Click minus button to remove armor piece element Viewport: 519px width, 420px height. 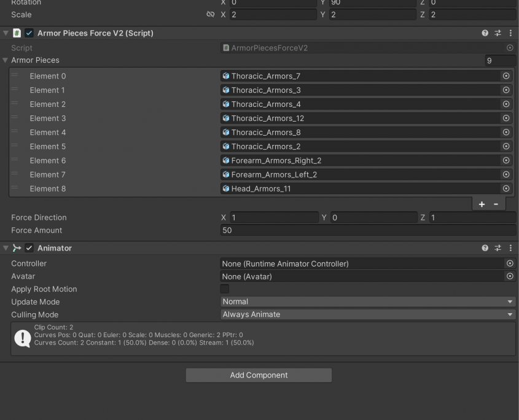(496, 204)
